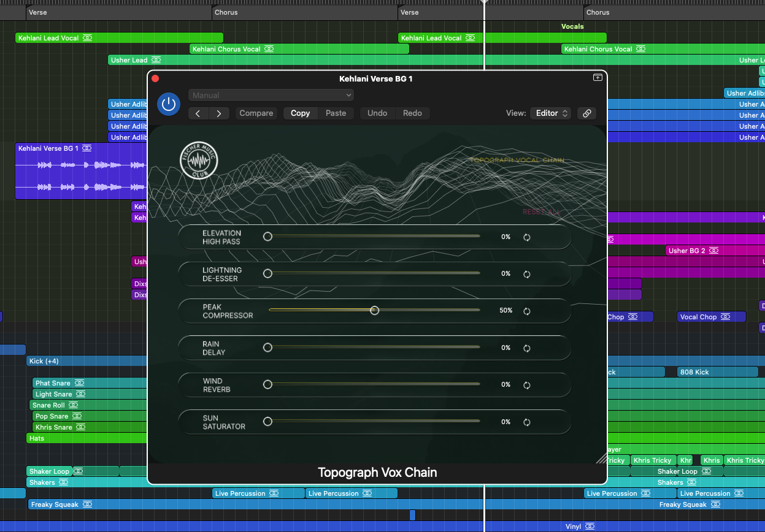The height and width of the screenshot is (532, 765).
Task: Select the Kick (+4) region
Action: 87,361
